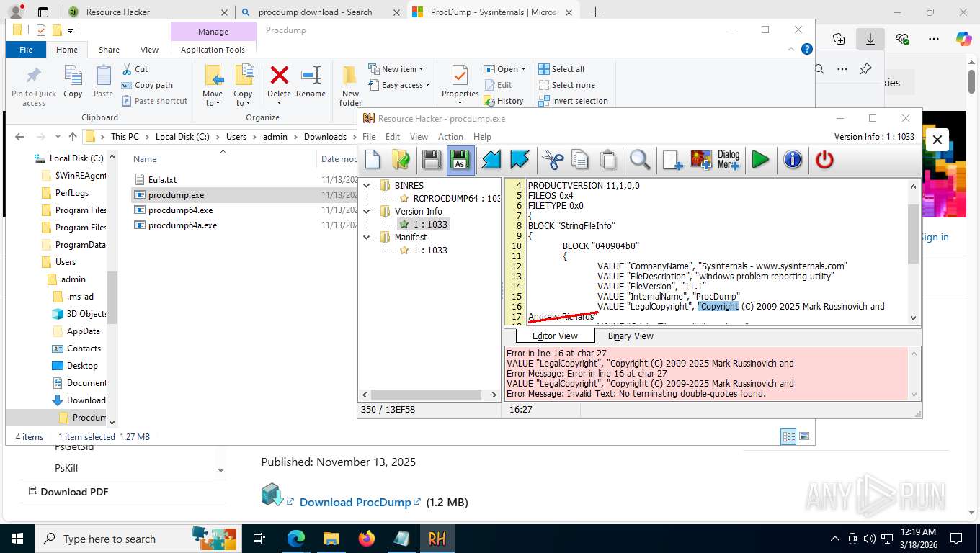Collapse the Explorer ribbon chevron
This screenshot has width=980, height=553.
[791, 49]
